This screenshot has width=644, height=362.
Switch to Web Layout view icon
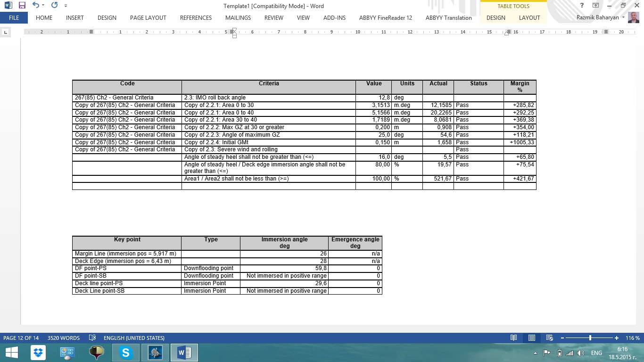tap(549, 338)
